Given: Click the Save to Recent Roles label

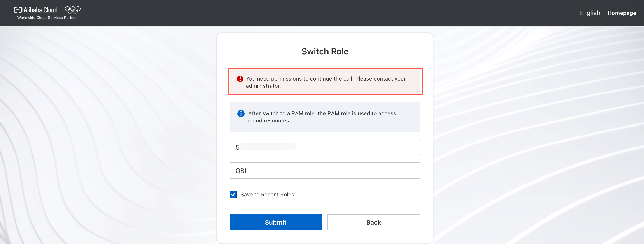Looking at the screenshot, I should (x=267, y=195).
